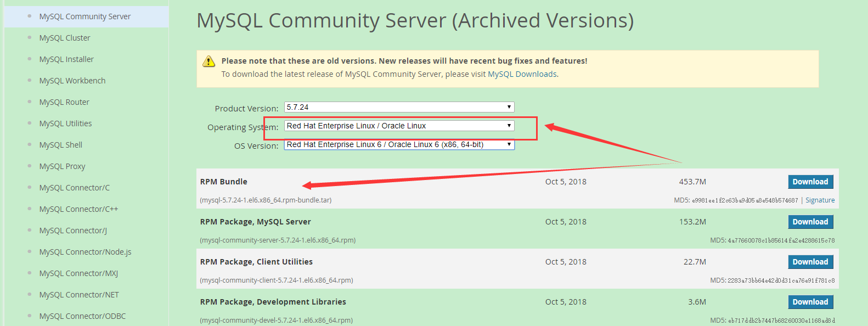
Task: Go to MySQL Connector/C page
Action: pyautogui.click(x=75, y=188)
